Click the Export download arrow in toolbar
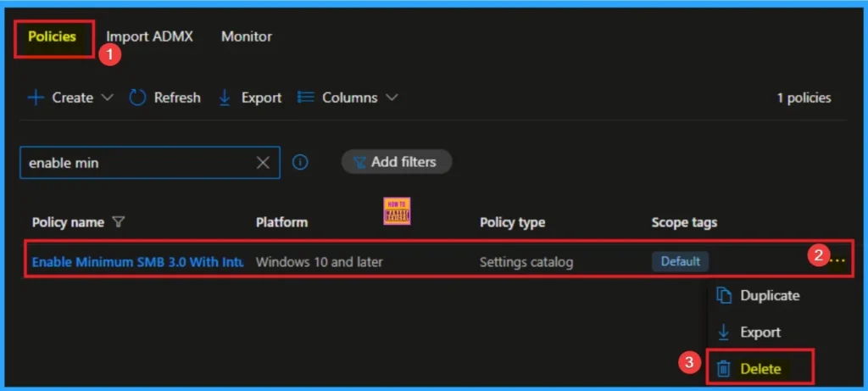The width and height of the screenshot is (868, 391). 225,98
